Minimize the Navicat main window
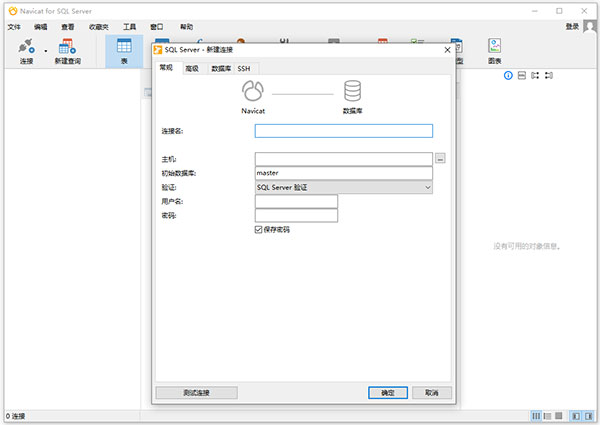 tap(535, 11)
